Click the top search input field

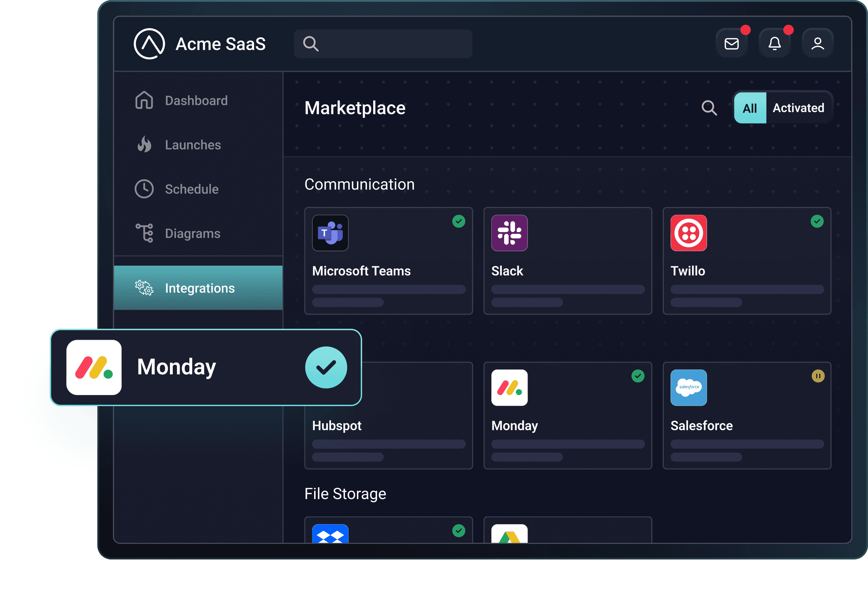tap(383, 44)
